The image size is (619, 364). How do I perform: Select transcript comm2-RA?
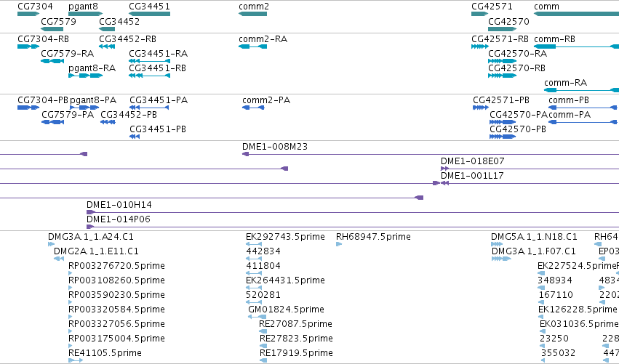[x=252, y=46]
